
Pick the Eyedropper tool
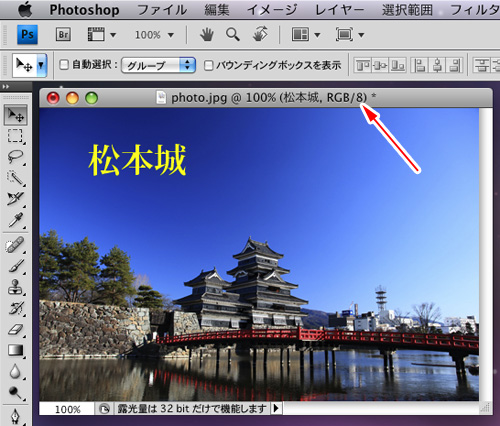pos(15,220)
